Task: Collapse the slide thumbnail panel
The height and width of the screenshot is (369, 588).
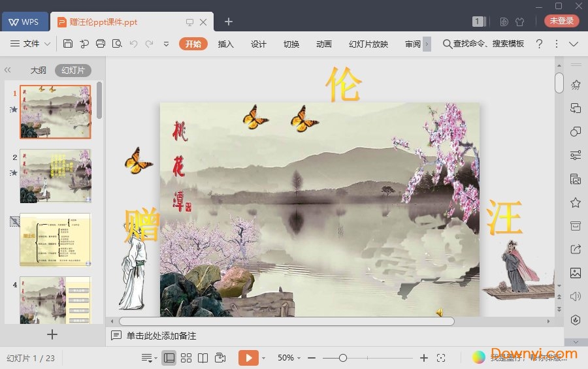Action: (x=7, y=70)
